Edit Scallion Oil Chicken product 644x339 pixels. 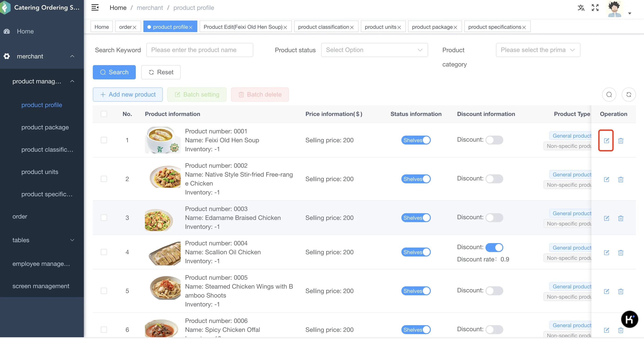point(606,252)
